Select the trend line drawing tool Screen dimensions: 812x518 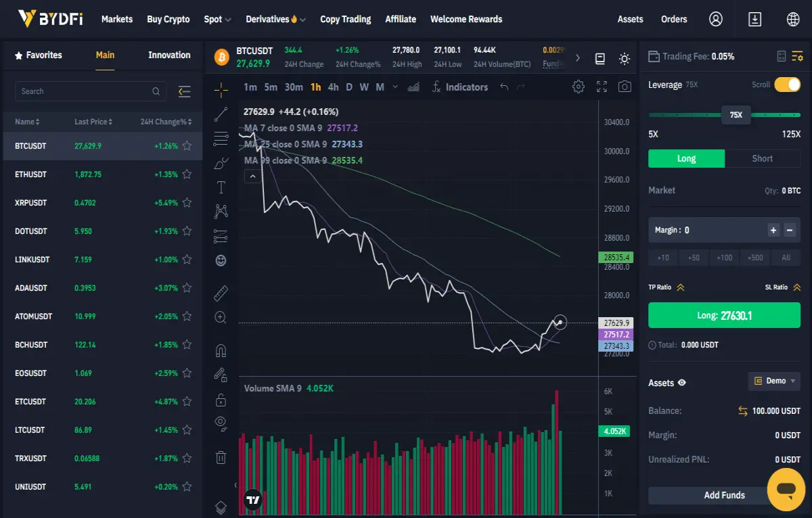(221, 114)
